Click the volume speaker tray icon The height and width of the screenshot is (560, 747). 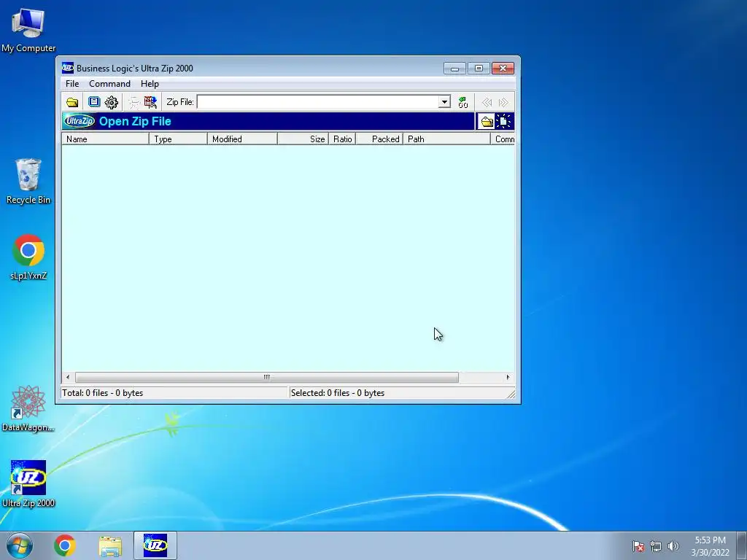coord(673,546)
